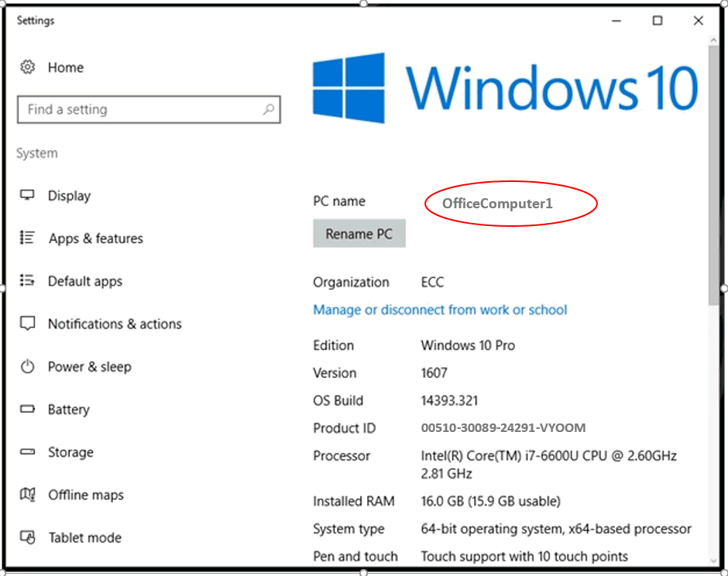
Task: Click the search magnifier icon
Action: (x=268, y=110)
